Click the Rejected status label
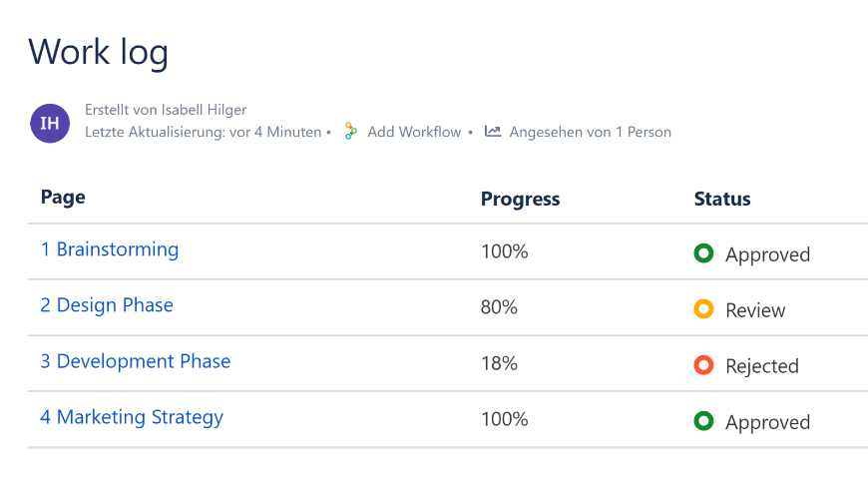The height and width of the screenshot is (493, 868). [762, 366]
